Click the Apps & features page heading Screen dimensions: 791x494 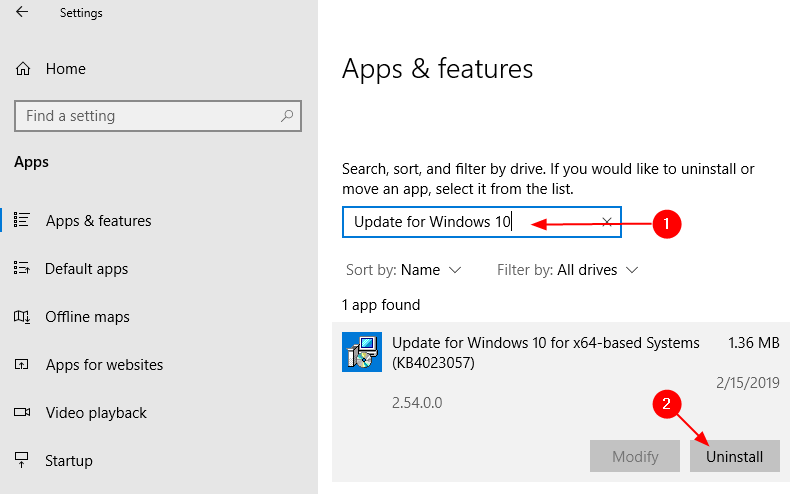click(437, 69)
